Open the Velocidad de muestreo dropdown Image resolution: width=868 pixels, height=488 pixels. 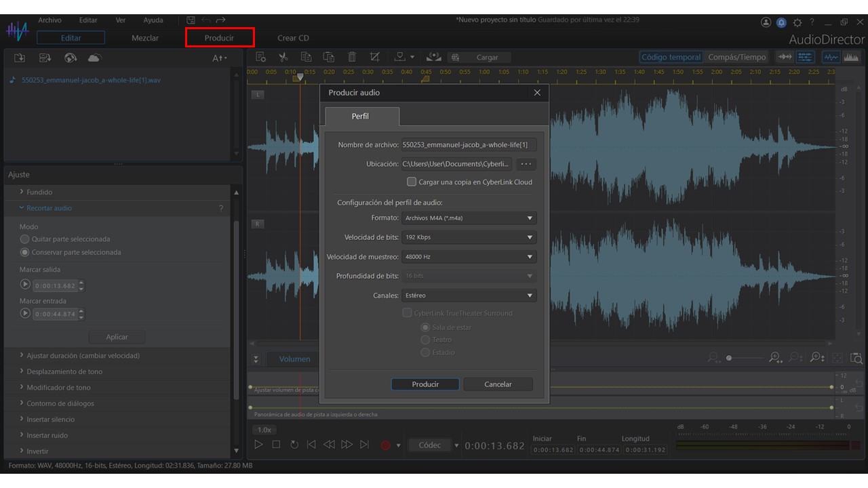pos(469,257)
